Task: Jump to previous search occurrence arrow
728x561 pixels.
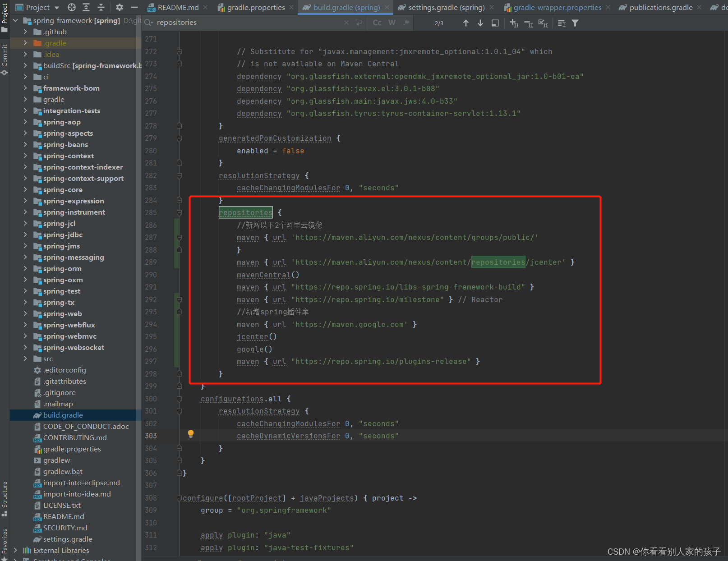Action: click(466, 23)
